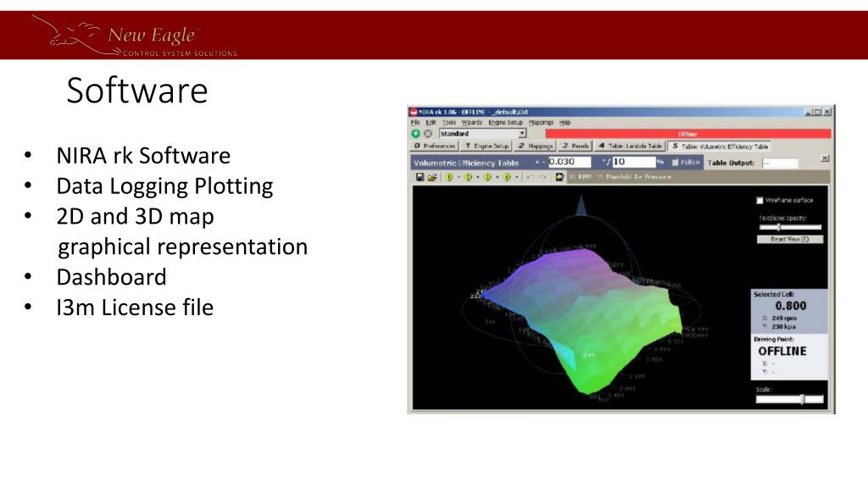
Task: Click the 0.030 increment input field
Action: 570,162
